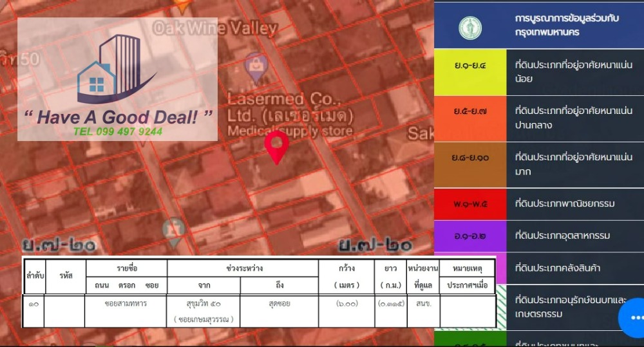The height and width of the screenshot is (347, 644).
Task: Click the legend header การบูรณาการข้อมูลร่วมกับกรุงเทพมหานคร
Action: 567,25
